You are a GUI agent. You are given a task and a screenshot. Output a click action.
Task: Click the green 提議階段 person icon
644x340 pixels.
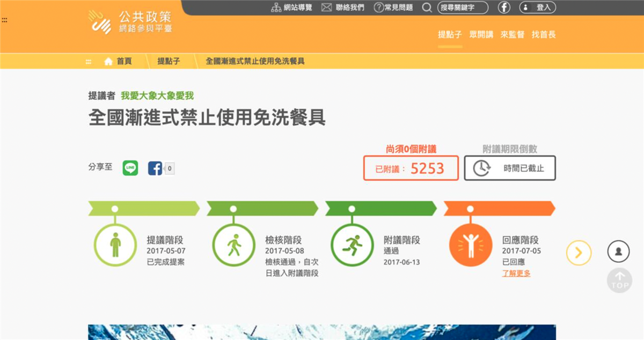pos(116,245)
